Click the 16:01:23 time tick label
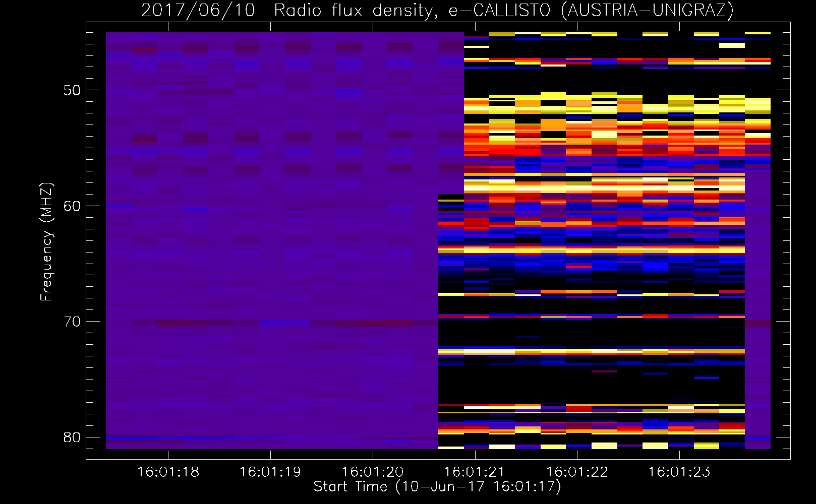The width and height of the screenshot is (816, 504). tap(679, 472)
